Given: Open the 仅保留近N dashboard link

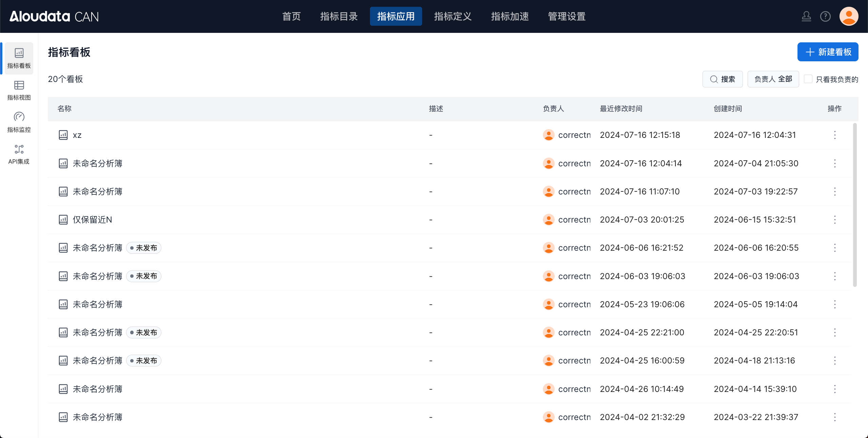Looking at the screenshot, I should [x=92, y=220].
